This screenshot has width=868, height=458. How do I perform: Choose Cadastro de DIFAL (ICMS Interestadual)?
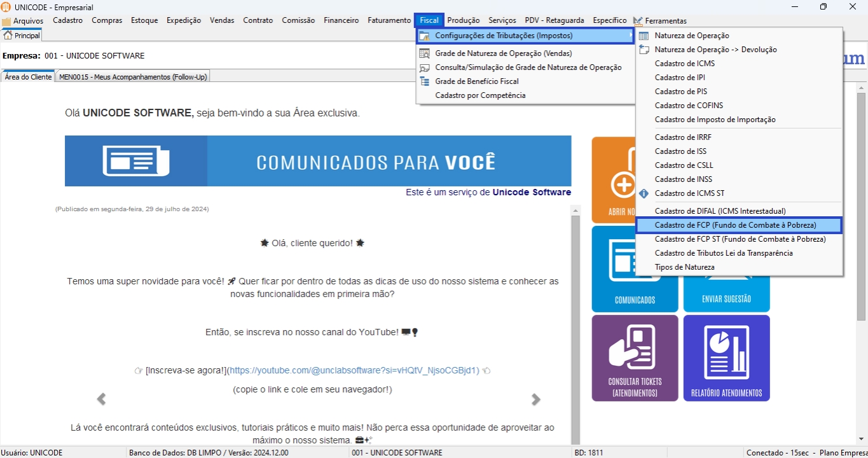click(720, 211)
